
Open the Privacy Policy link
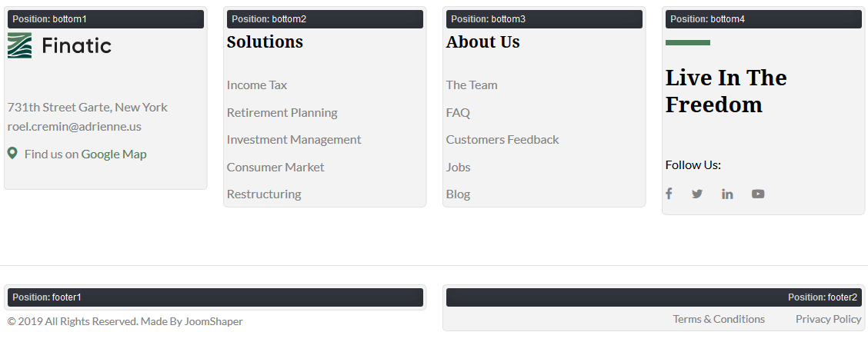pyautogui.click(x=828, y=319)
